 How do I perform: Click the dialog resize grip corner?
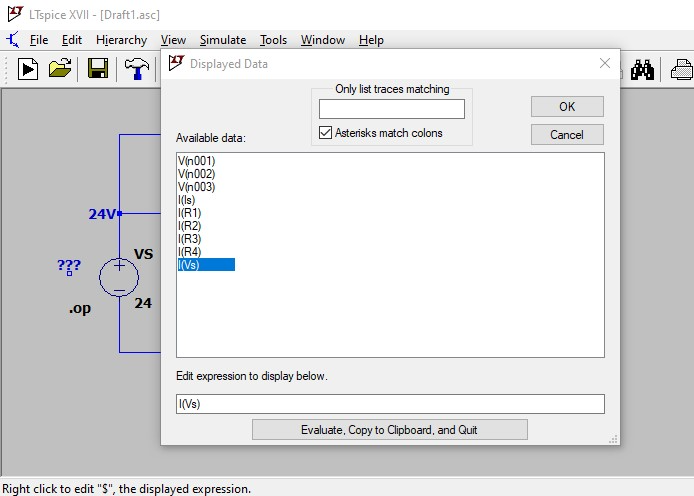[x=613, y=439]
